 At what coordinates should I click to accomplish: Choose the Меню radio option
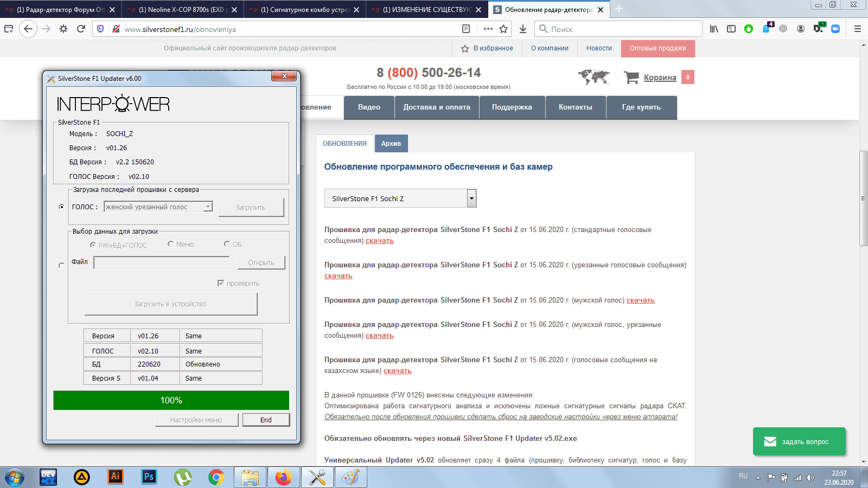(170, 244)
